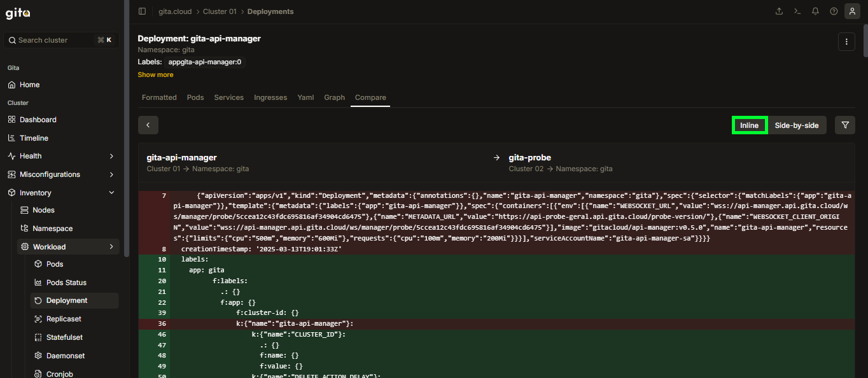Click the share/export icon in top bar
This screenshot has width=868, height=378.
coord(780,11)
